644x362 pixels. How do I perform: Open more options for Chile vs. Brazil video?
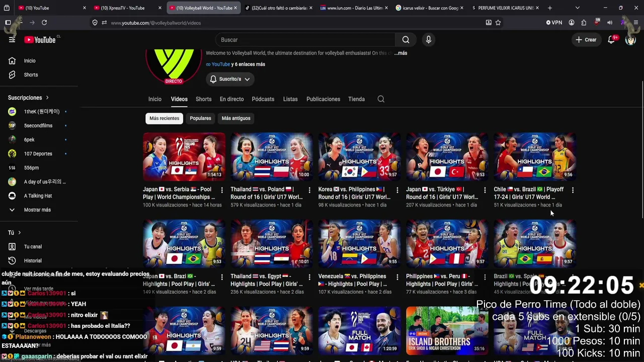(x=573, y=190)
